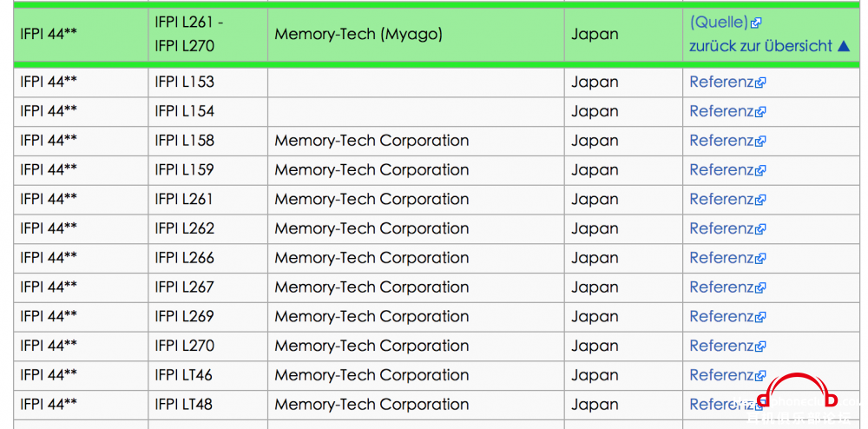Select the Memory-Tech (Myago) header cell
This screenshot has height=429, width=868.
click(x=417, y=35)
